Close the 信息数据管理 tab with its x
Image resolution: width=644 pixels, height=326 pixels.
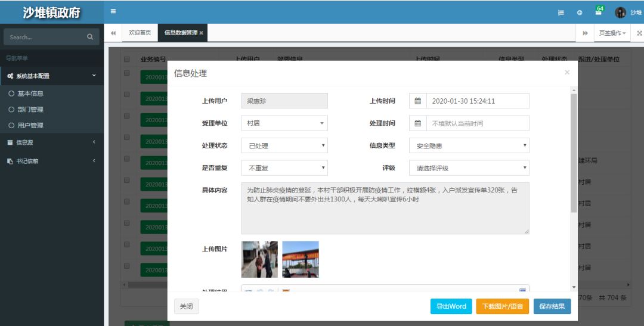coord(202,33)
